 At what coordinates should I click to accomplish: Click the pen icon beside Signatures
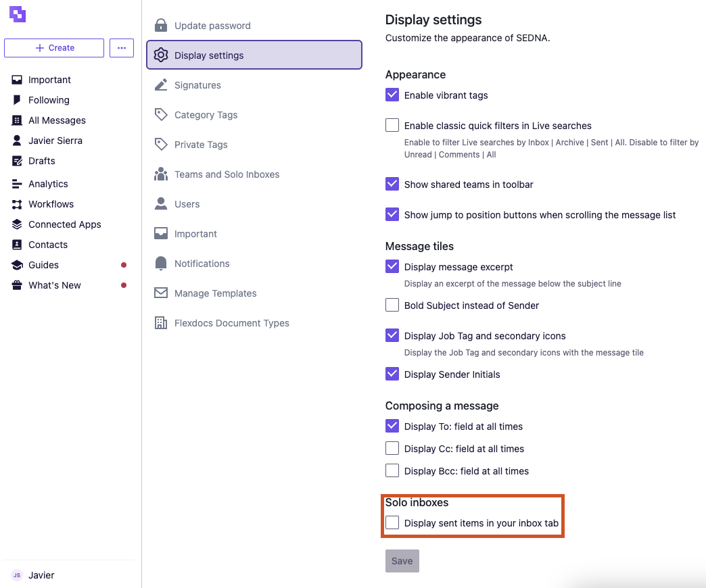coord(161,84)
